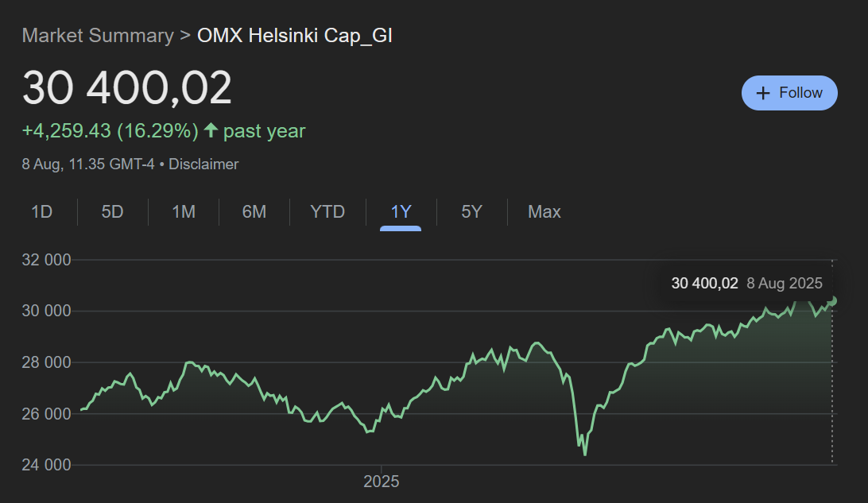Select the Max range tab
The width and height of the screenshot is (868, 503).
(544, 212)
